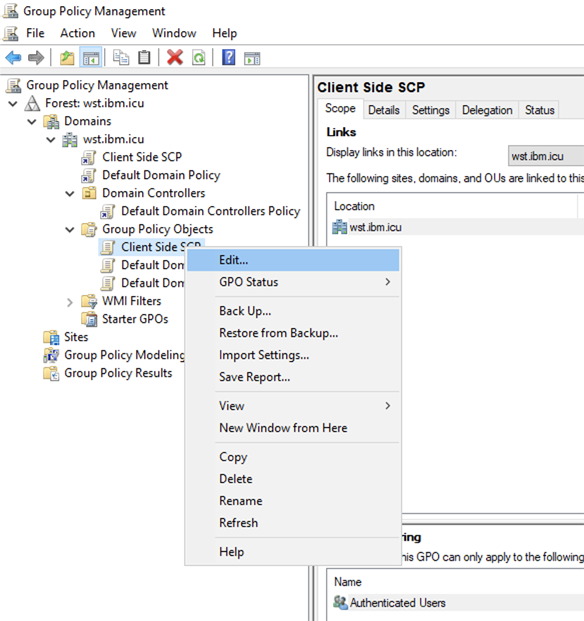
Task: Switch to the Settings tab
Action: [x=430, y=110]
